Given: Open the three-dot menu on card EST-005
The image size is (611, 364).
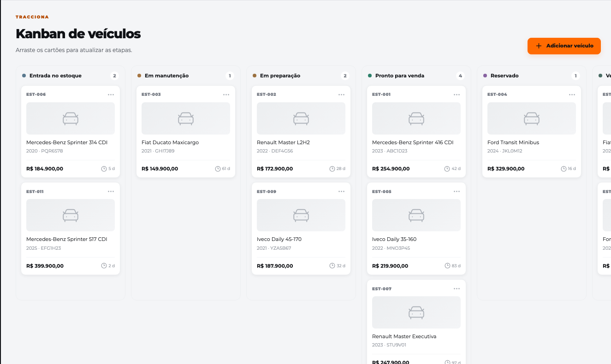Looking at the screenshot, I should pyautogui.click(x=457, y=191).
